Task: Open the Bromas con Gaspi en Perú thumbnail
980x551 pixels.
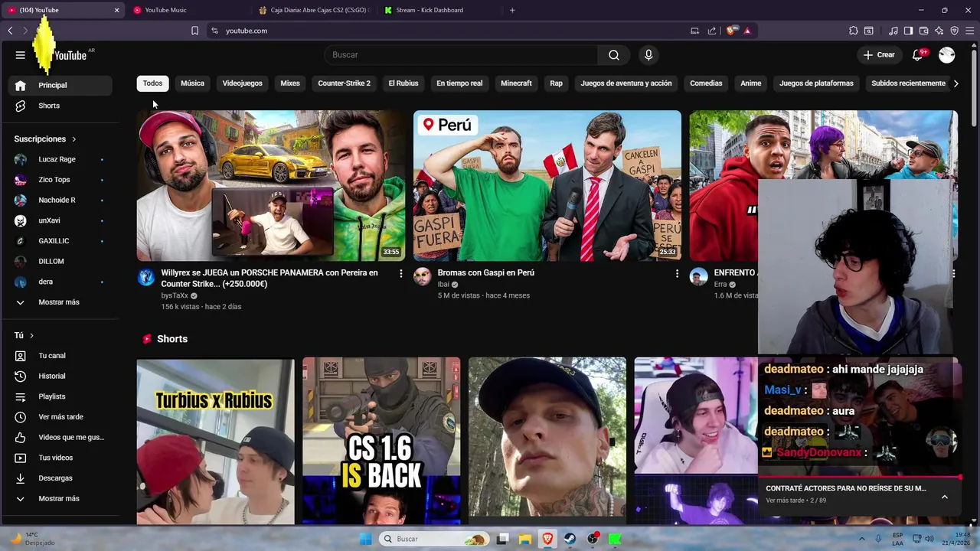Action: (547, 186)
